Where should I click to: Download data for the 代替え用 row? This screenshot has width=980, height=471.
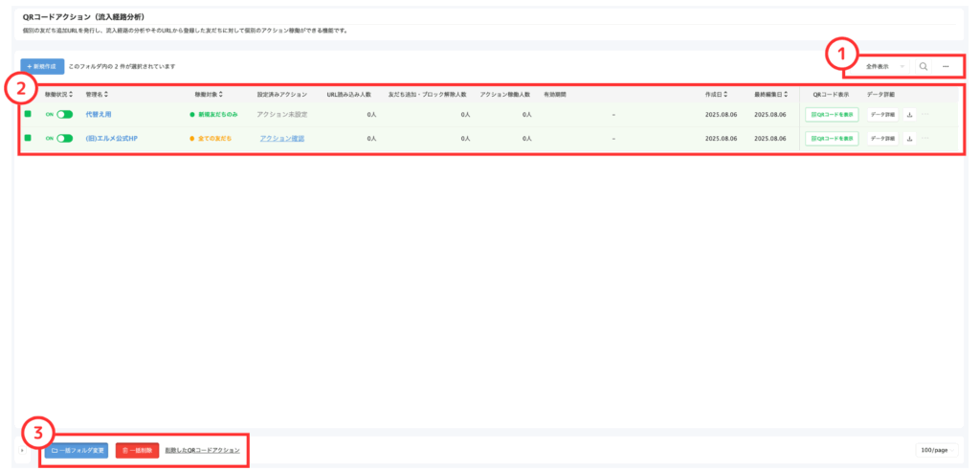(909, 115)
